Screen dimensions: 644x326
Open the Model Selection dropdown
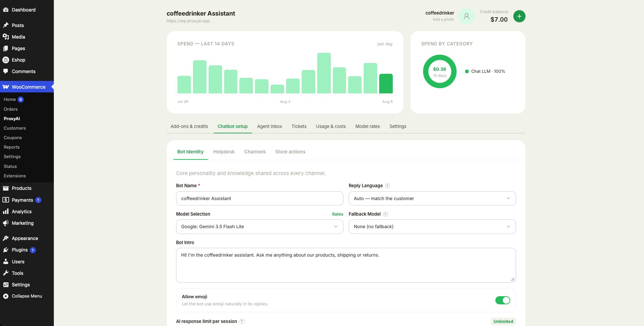[259, 226]
